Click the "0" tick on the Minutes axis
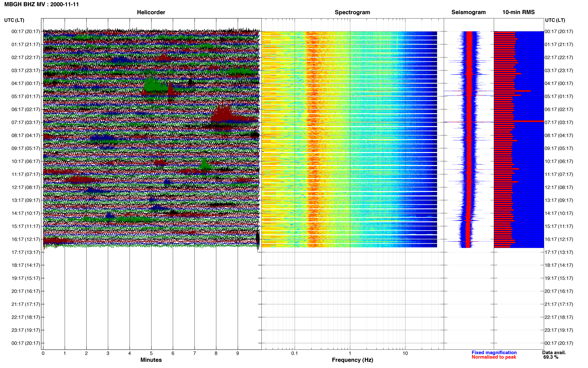The width and height of the screenshot is (588, 368). [x=43, y=353]
